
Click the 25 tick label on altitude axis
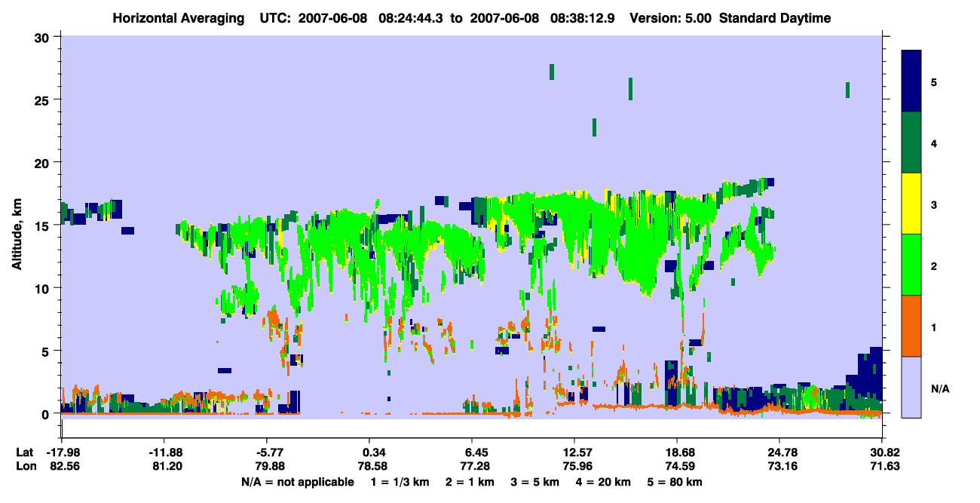point(43,100)
